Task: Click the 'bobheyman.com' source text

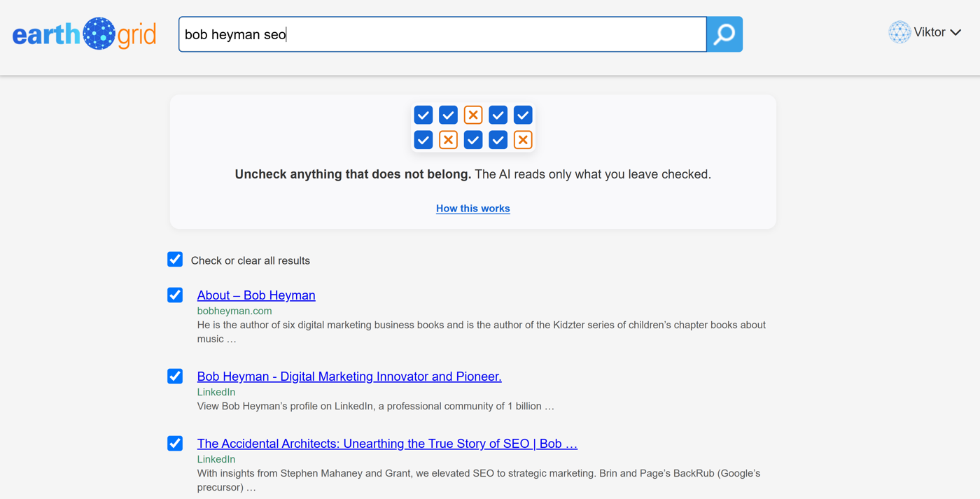Action: pyautogui.click(x=234, y=311)
